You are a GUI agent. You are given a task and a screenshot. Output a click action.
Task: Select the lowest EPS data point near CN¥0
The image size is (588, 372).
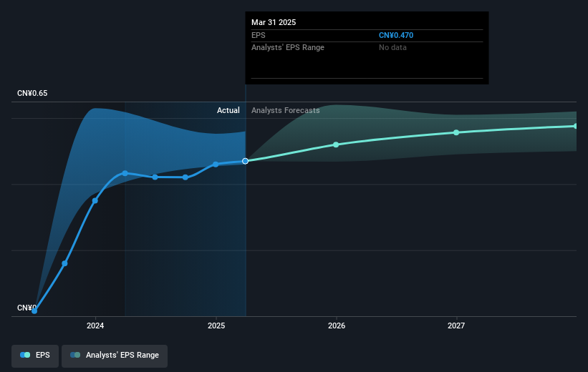[34, 311]
